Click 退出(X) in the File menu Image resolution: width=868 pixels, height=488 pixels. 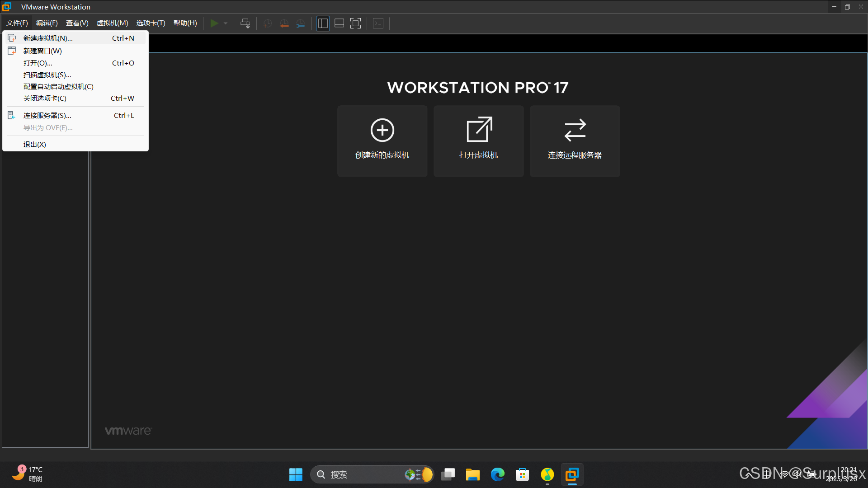pyautogui.click(x=35, y=145)
